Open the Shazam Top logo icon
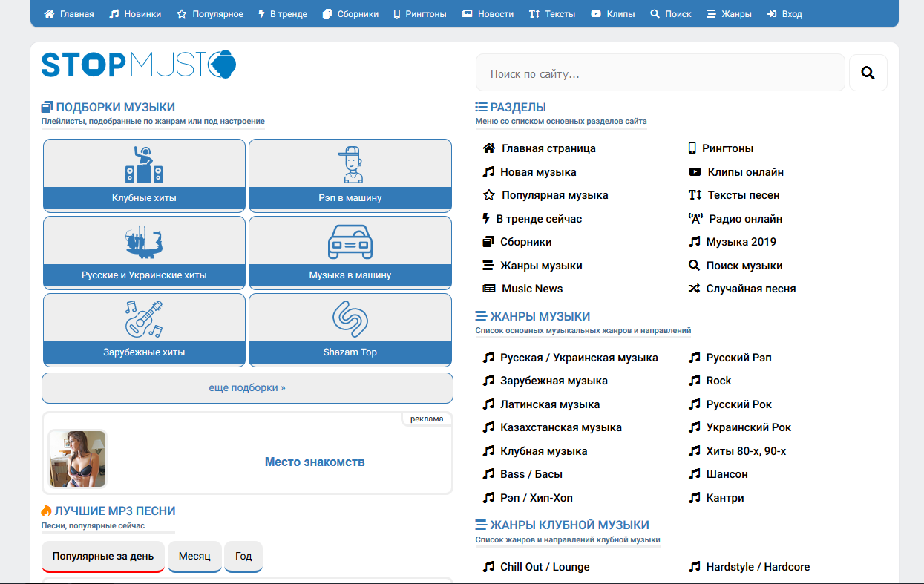 point(350,318)
